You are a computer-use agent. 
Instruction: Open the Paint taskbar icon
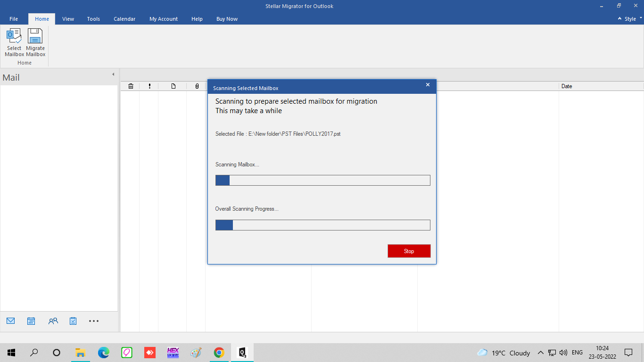click(x=196, y=353)
